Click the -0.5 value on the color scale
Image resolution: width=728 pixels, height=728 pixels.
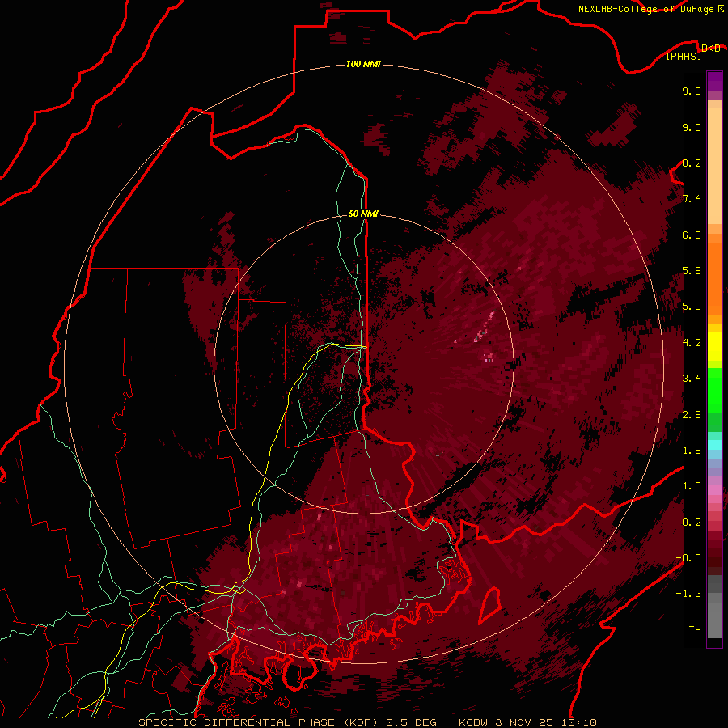pyautogui.click(x=689, y=558)
